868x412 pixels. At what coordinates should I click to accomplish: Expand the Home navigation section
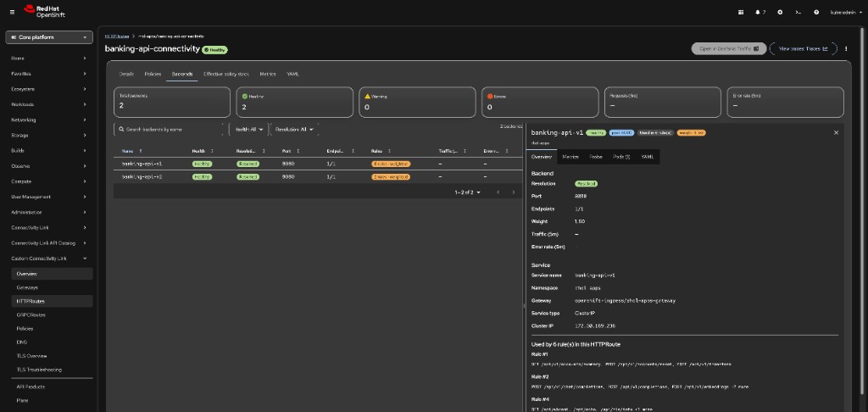48,58
